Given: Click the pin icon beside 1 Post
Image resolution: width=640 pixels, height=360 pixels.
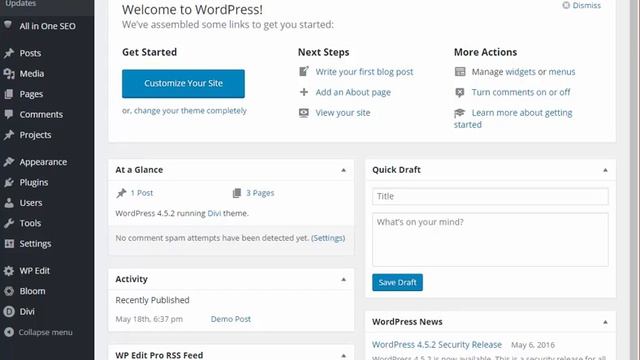Looking at the screenshot, I should pyautogui.click(x=121, y=193).
